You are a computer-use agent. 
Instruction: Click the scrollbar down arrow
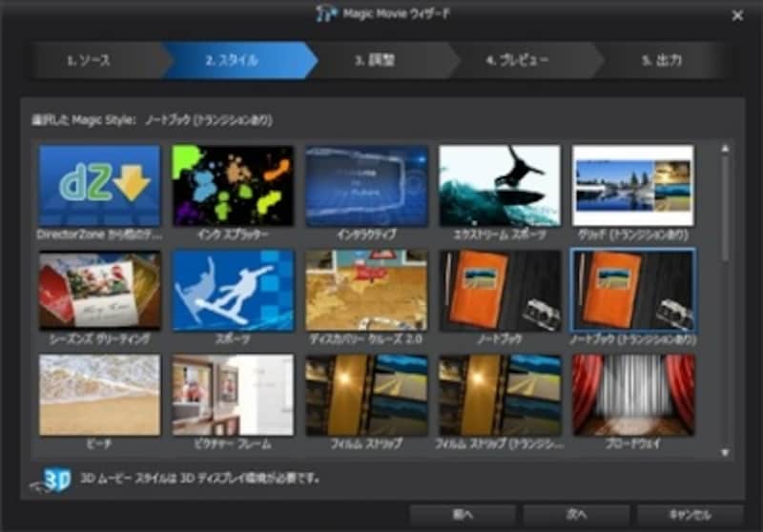[725, 453]
